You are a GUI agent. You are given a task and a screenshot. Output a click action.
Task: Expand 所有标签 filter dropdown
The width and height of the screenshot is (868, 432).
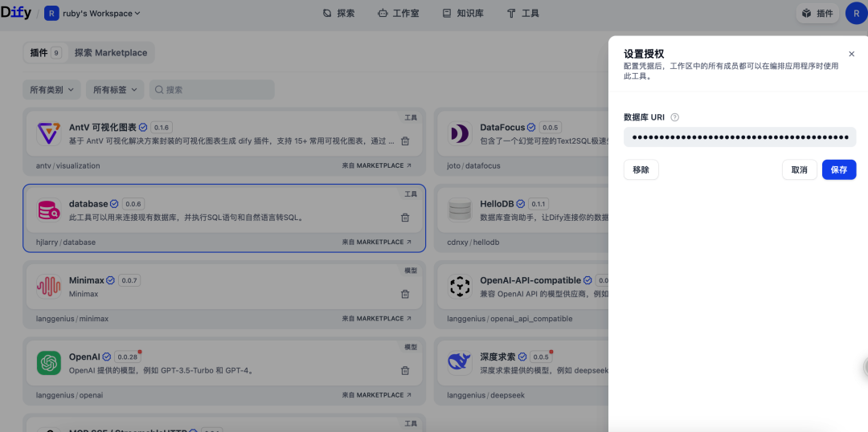pos(115,90)
